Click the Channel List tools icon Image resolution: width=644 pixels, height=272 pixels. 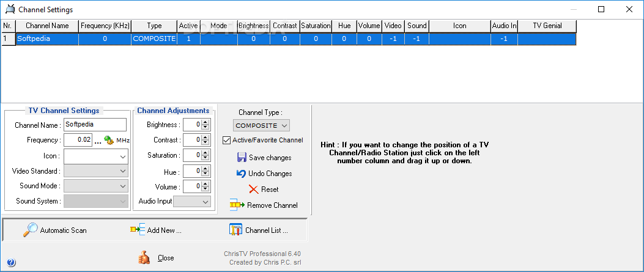tap(235, 230)
